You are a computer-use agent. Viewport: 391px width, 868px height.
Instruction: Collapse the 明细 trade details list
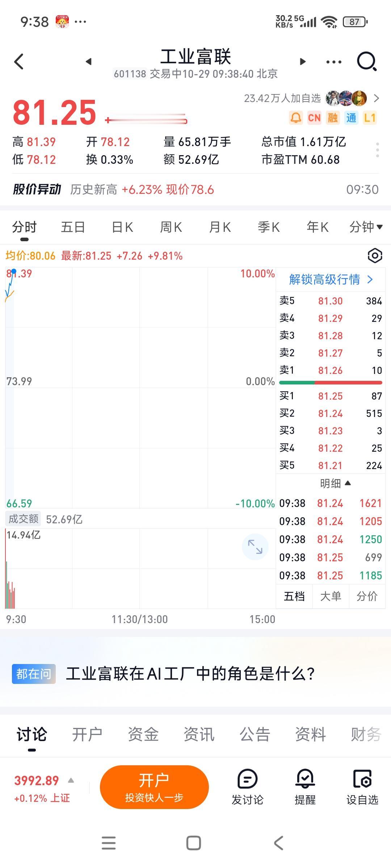pos(335,483)
